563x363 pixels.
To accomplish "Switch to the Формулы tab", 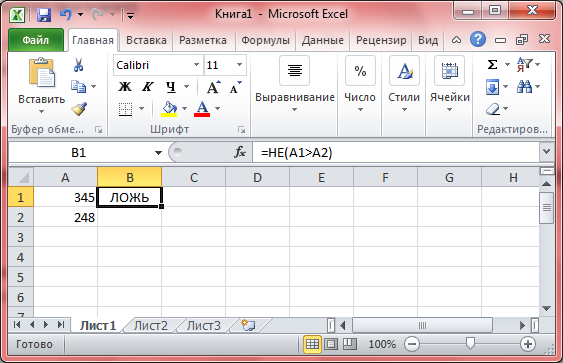I will coord(265,40).
